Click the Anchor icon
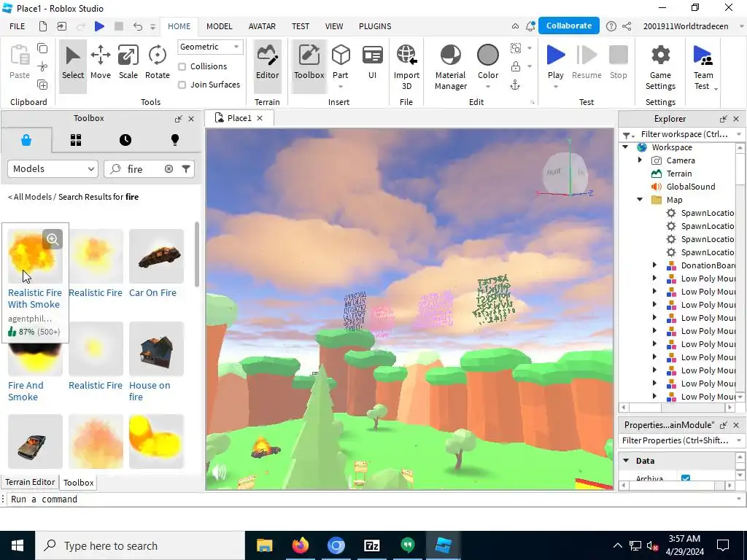747x560 pixels. [515, 85]
